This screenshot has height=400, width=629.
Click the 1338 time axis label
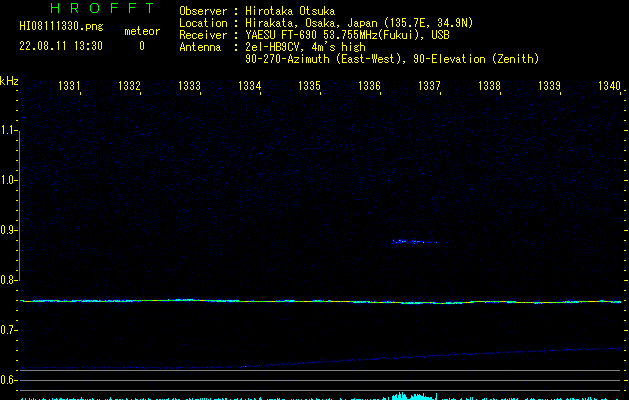pos(489,85)
